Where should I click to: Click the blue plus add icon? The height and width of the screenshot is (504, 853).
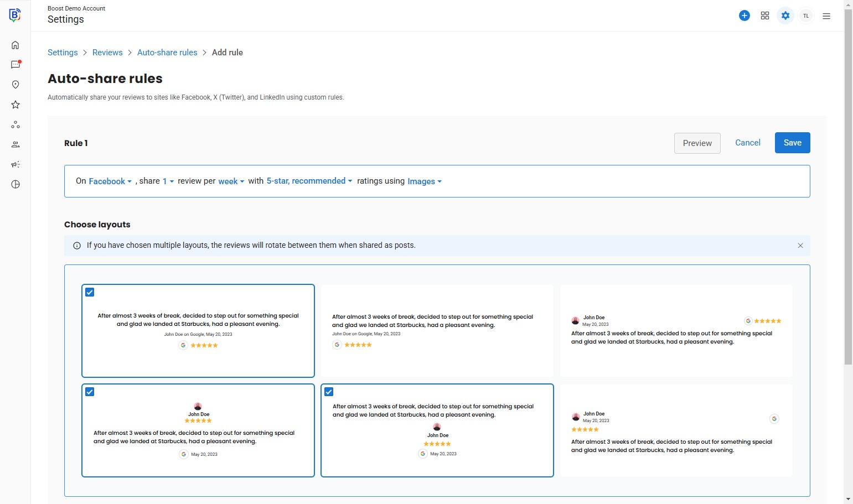tap(745, 15)
